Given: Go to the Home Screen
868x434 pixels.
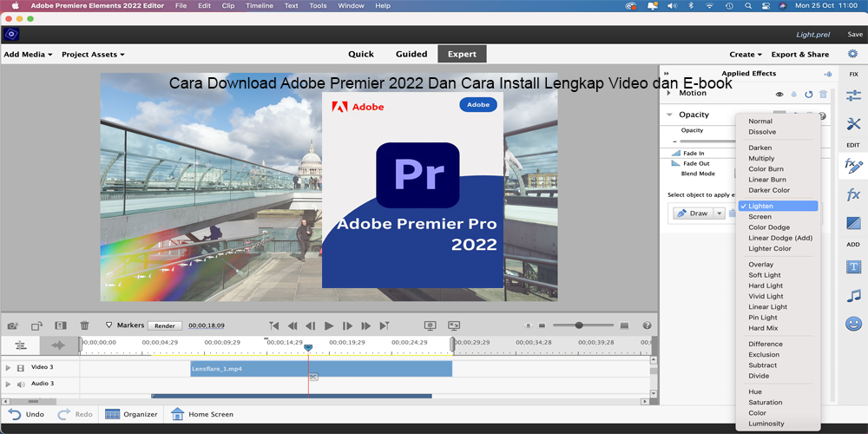Looking at the screenshot, I should click(201, 414).
